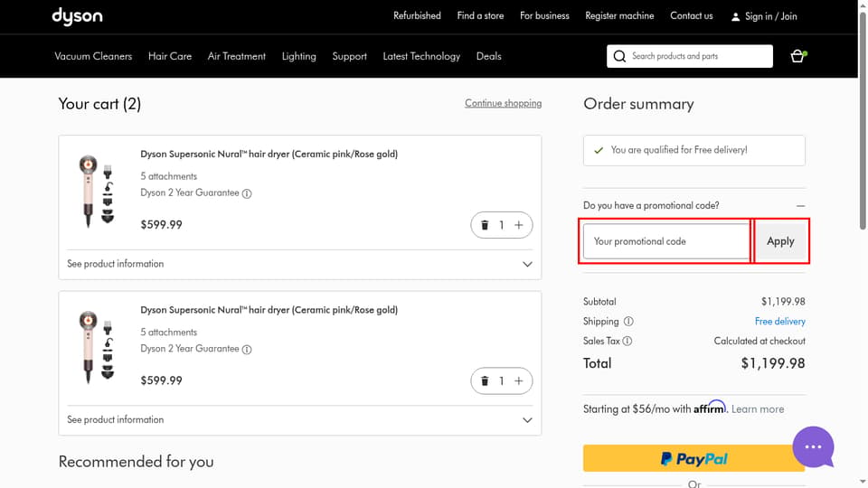
Task: Open the Support menu
Action: (x=349, y=56)
